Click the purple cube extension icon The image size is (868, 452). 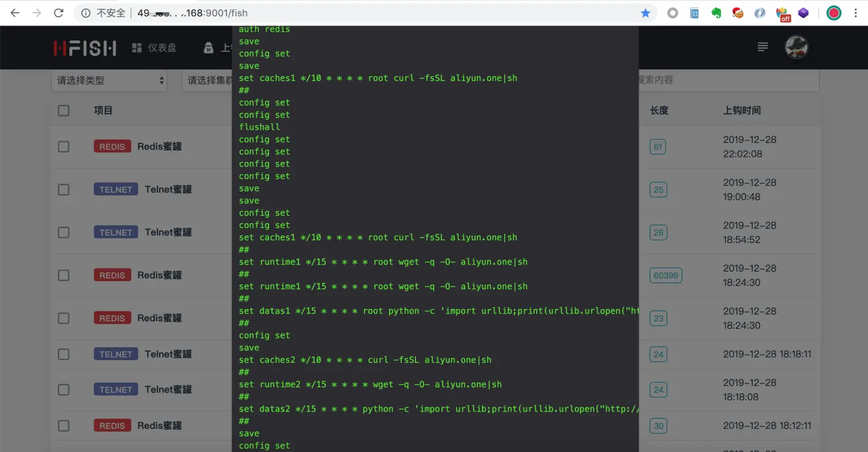pyautogui.click(x=803, y=13)
